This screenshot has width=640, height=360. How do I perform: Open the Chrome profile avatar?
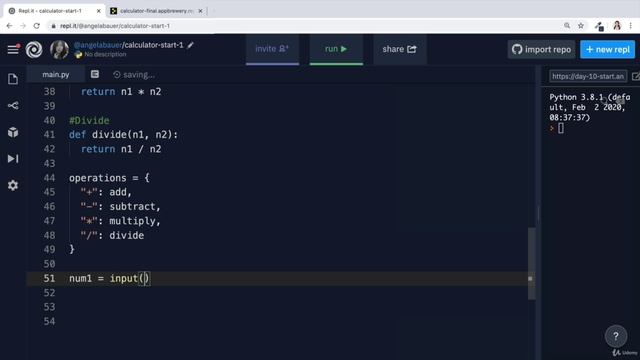click(617, 26)
